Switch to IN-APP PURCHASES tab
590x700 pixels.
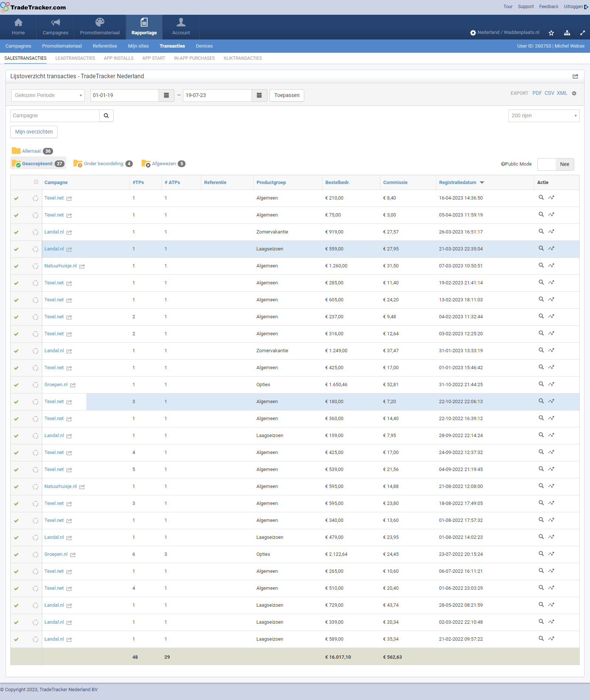tap(194, 58)
